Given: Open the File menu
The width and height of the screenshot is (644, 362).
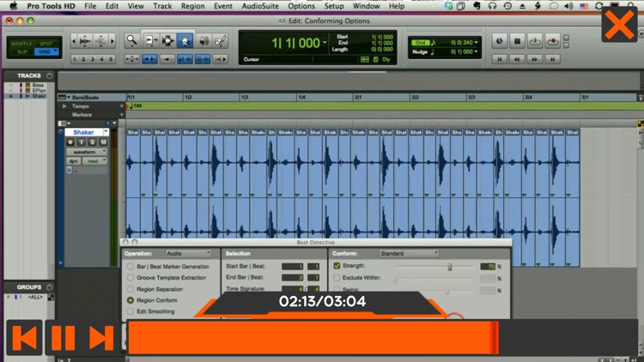Looking at the screenshot, I should tap(90, 6).
